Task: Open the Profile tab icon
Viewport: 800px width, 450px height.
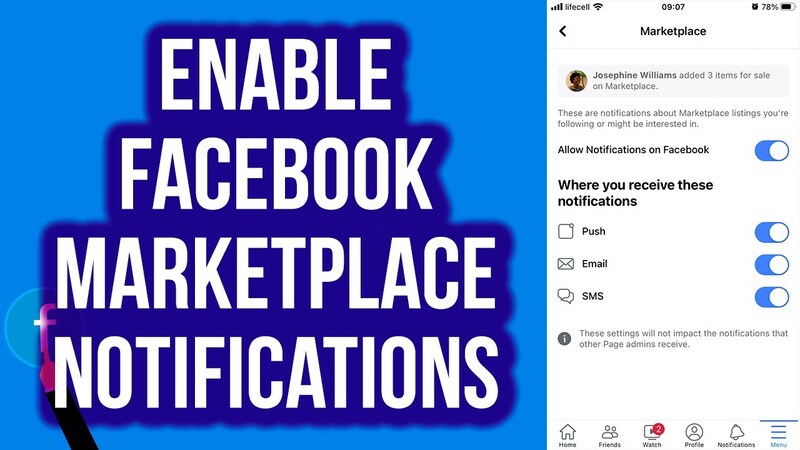Action: tap(694, 433)
